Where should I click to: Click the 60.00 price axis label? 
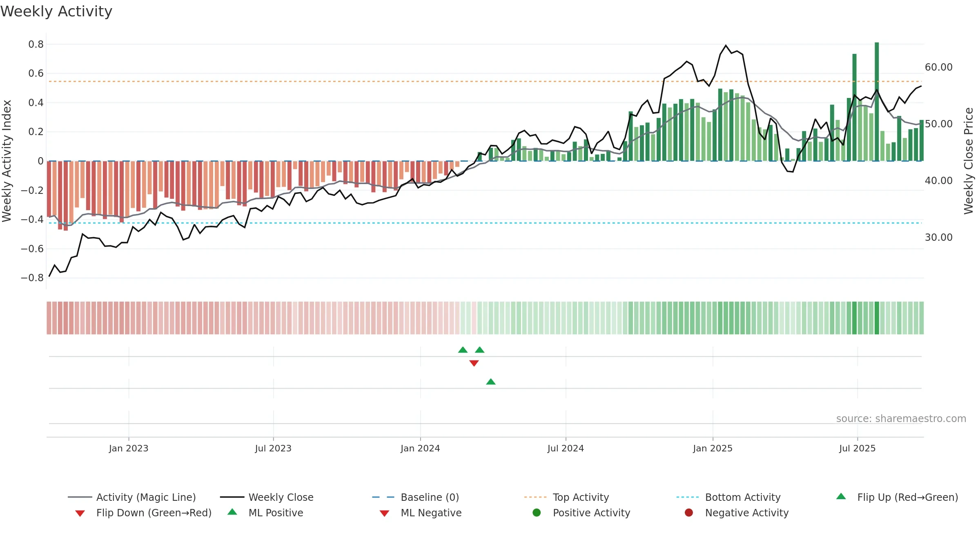939,67
